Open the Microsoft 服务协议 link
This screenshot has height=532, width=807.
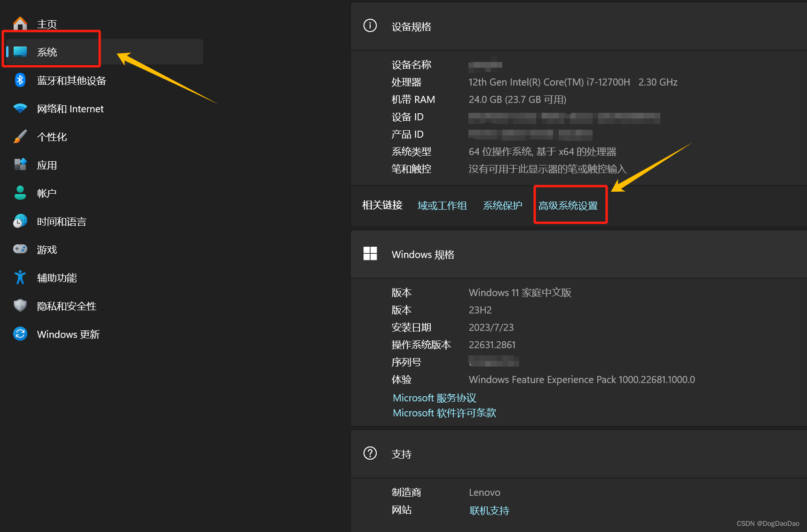pos(434,398)
